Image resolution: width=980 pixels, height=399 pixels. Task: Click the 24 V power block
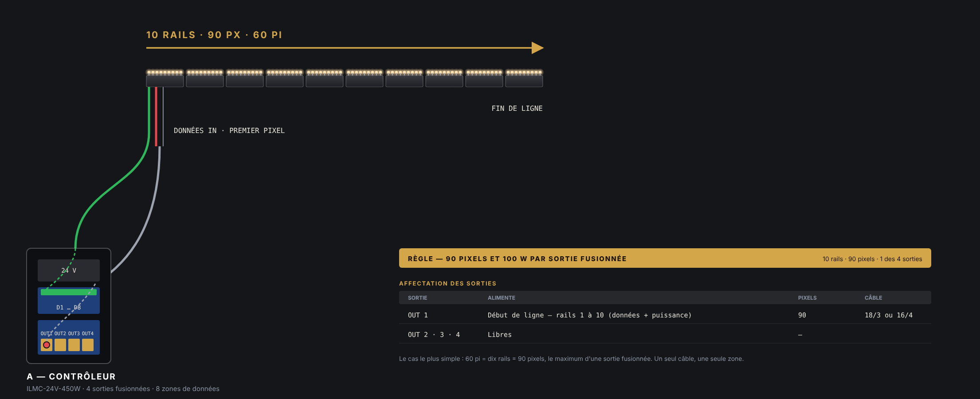tap(69, 270)
